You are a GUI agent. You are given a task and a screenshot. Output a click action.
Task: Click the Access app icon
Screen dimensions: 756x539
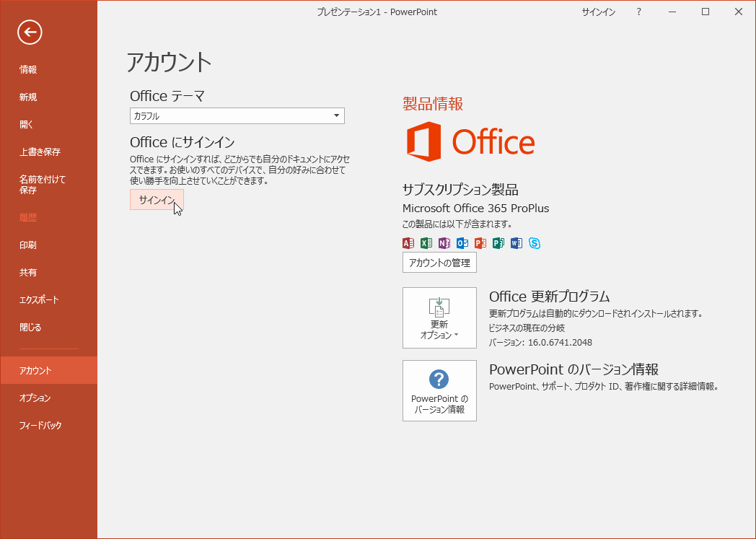[x=408, y=243]
